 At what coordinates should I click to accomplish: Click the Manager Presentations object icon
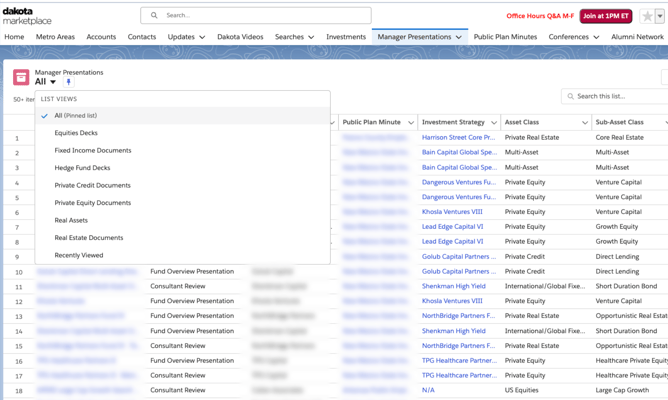tap(21, 78)
